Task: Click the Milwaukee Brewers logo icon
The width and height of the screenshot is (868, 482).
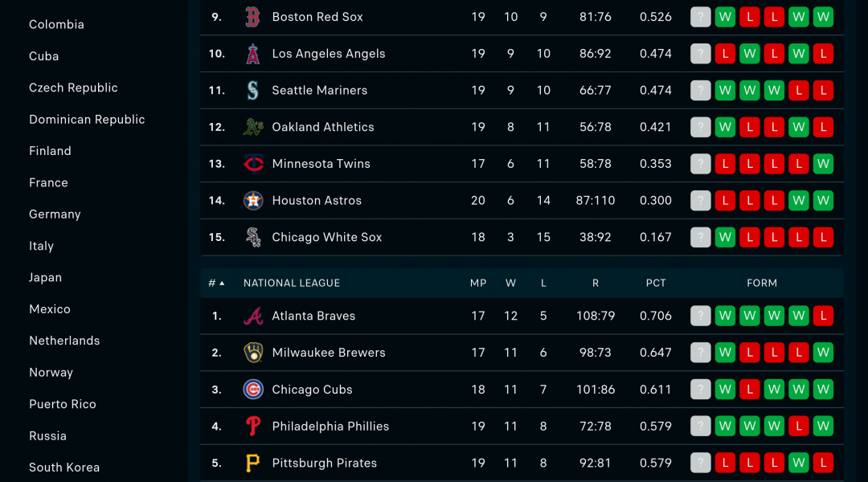Action: click(253, 353)
